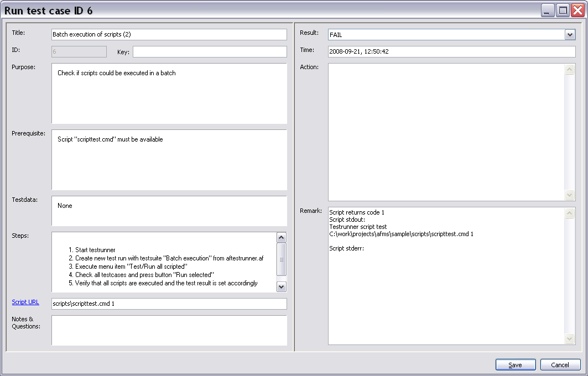The height and width of the screenshot is (376, 588).
Task: Minimize the Run test case window
Action: click(x=548, y=10)
